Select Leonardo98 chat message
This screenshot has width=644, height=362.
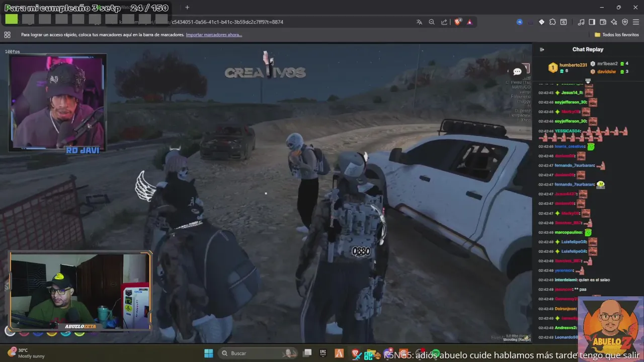(557, 337)
